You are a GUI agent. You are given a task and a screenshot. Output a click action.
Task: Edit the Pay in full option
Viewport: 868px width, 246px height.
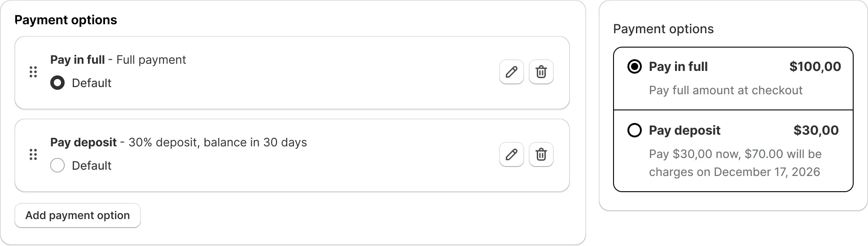pos(511,72)
